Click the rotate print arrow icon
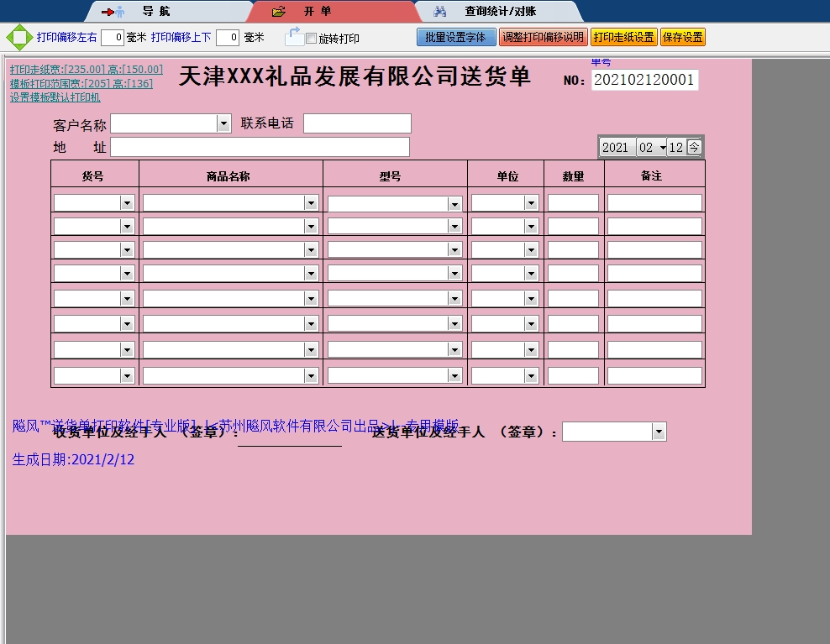830x644 pixels. coord(294,36)
